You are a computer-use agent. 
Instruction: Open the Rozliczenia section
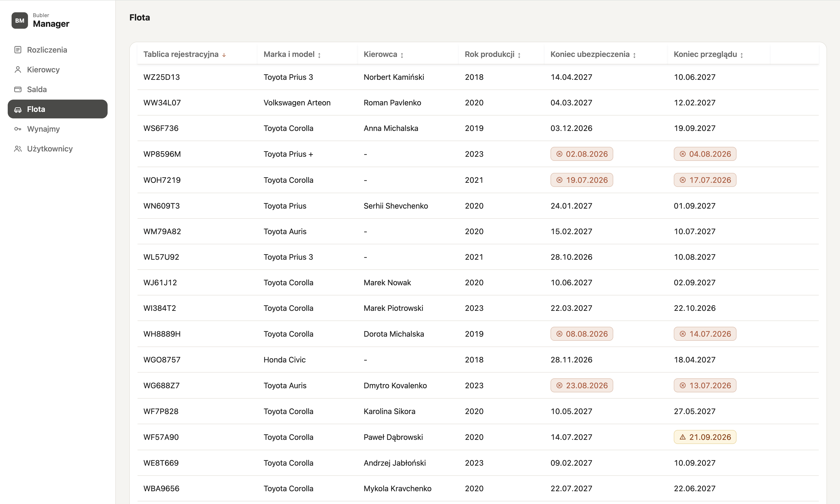click(57, 50)
